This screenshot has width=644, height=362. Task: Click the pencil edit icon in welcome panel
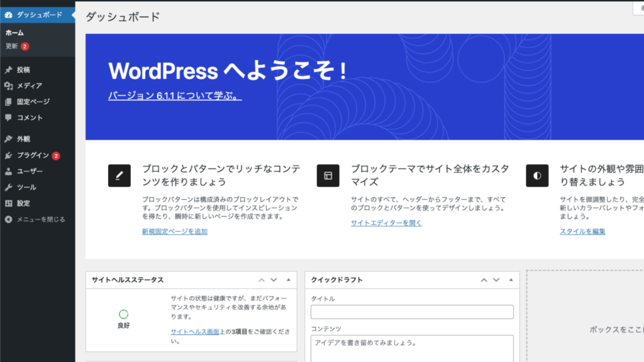(119, 176)
